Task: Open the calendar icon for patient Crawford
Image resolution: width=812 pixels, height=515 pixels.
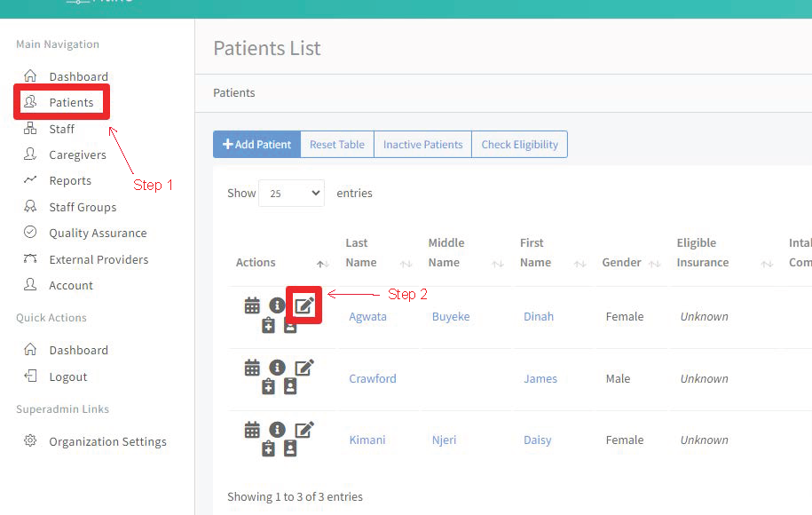Action: tap(252, 368)
